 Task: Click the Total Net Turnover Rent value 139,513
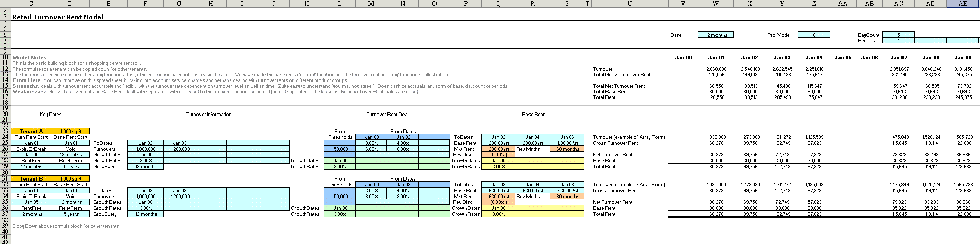coord(751,86)
